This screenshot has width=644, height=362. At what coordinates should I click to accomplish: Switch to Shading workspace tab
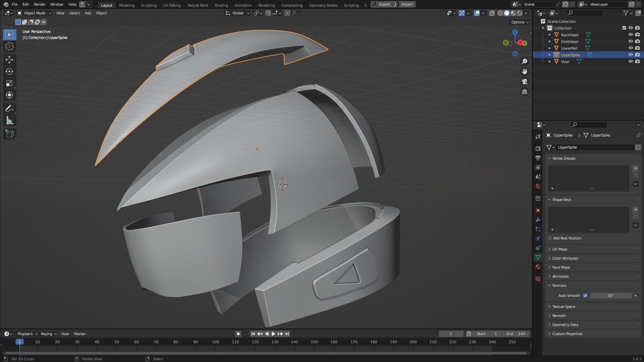pos(221,5)
